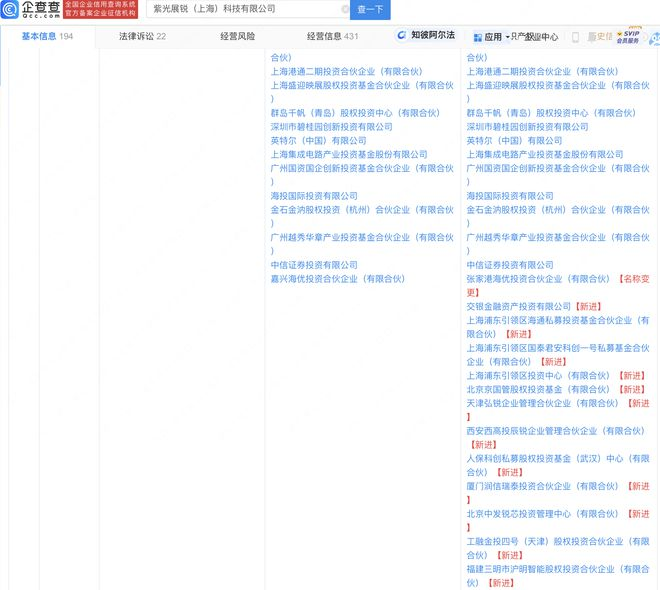Expand the 应用 dropdown arrow
Screen dimensions: 660x590
[x=507, y=37]
